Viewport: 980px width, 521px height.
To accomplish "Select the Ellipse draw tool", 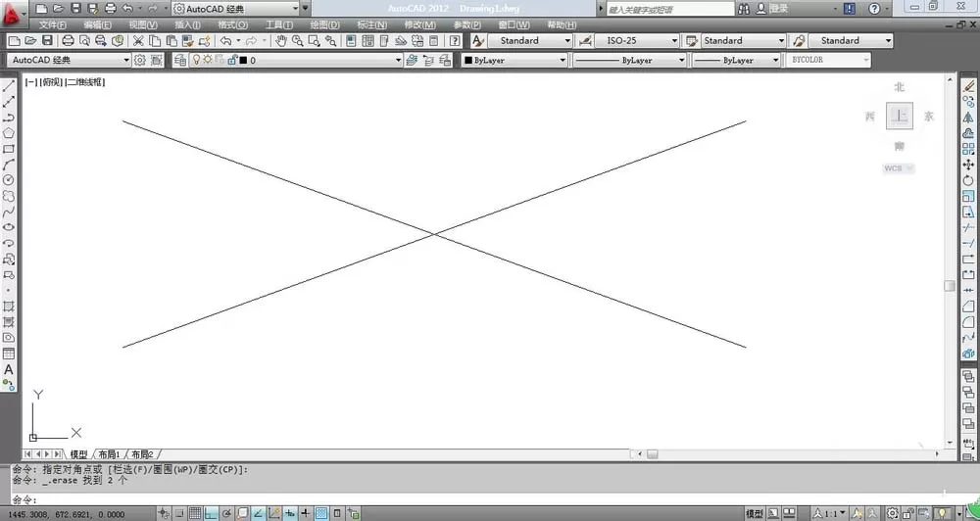I will (x=9, y=227).
